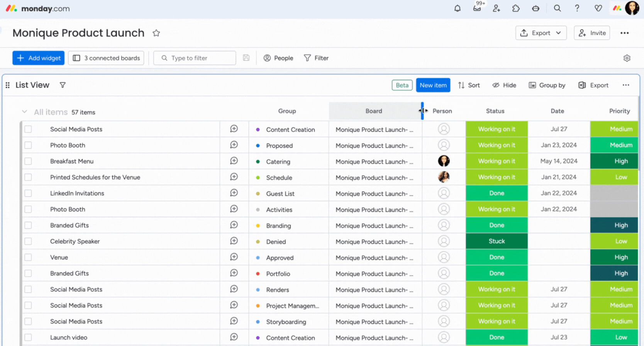The height and width of the screenshot is (346, 644).
Task: Click the Add widget button
Action: [39, 58]
